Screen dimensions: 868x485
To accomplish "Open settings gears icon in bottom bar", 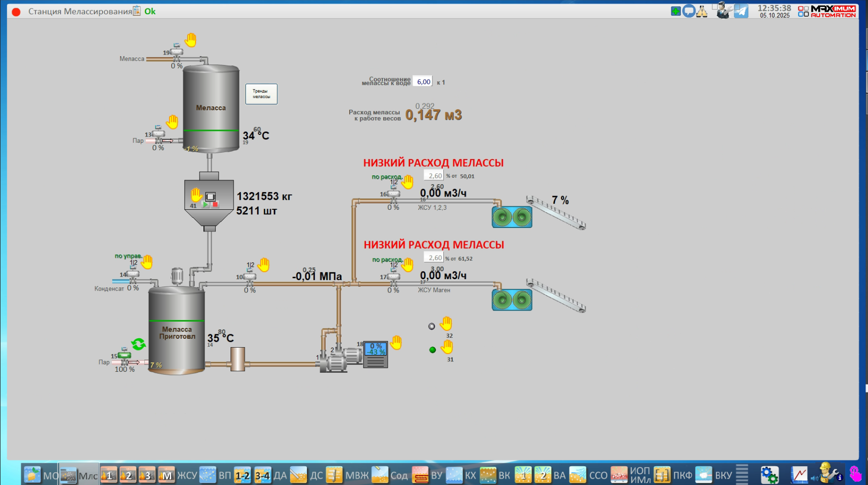I will click(x=769, y=475).
